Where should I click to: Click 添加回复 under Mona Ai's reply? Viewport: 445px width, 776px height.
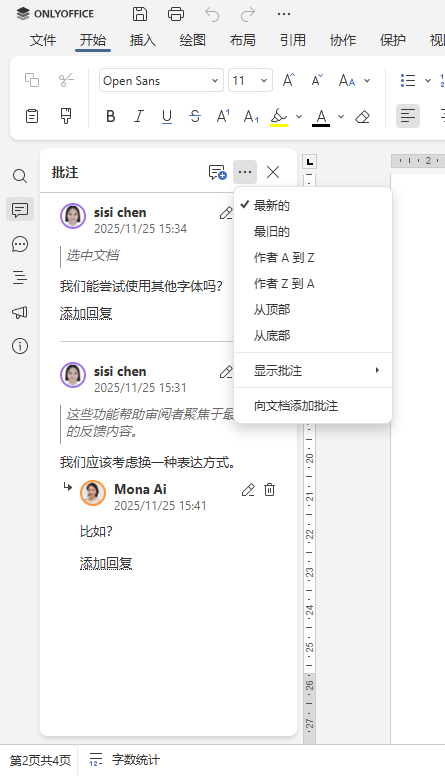[106, 563]
